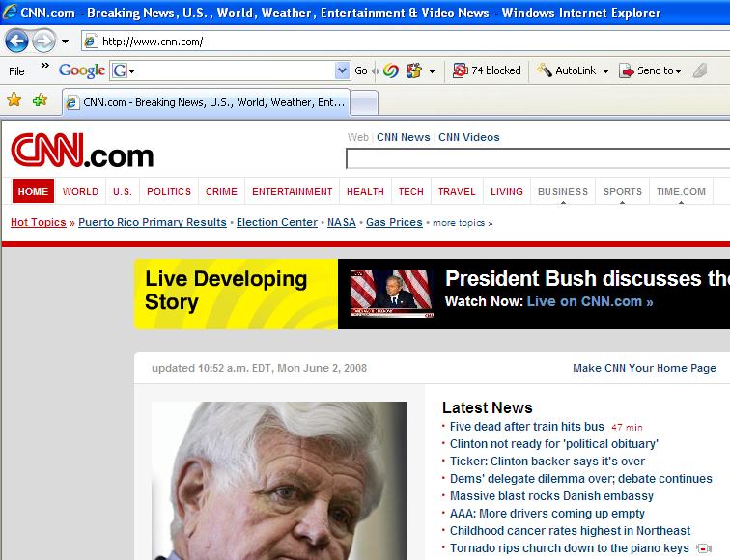Click the Send to toolbar icon
The width and height of the screenshot is (730, 560).
click(627, 70)
